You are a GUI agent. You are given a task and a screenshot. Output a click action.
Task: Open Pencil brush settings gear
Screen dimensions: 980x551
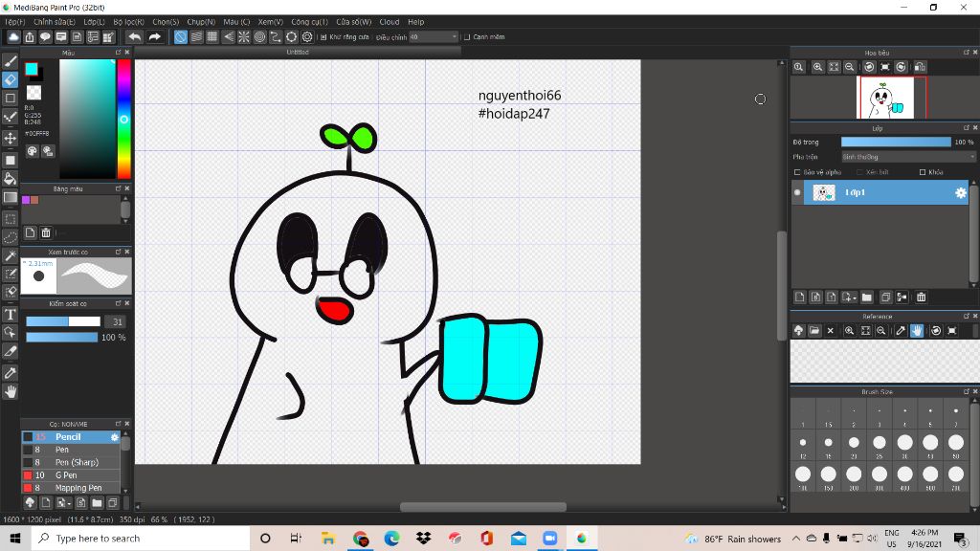point(115,437)
